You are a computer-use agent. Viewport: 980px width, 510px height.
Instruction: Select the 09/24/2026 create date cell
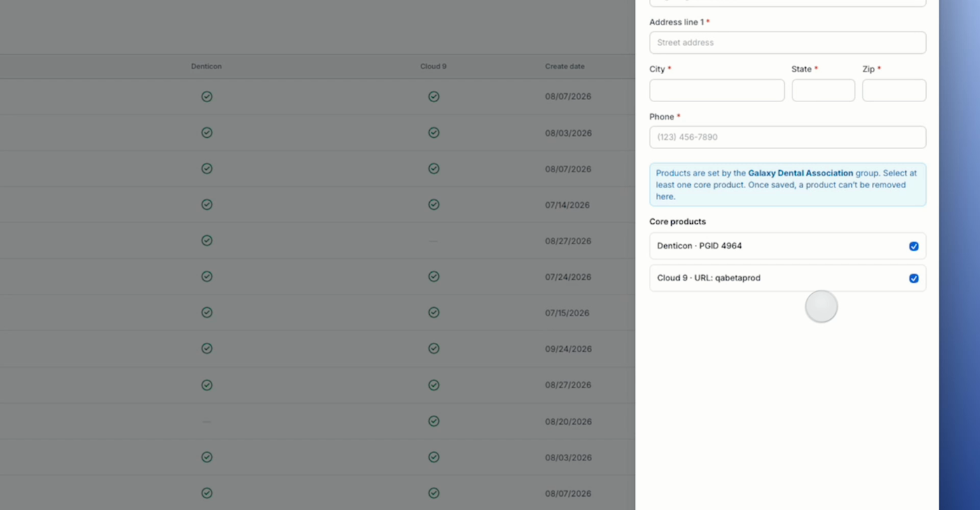(568, 349)
